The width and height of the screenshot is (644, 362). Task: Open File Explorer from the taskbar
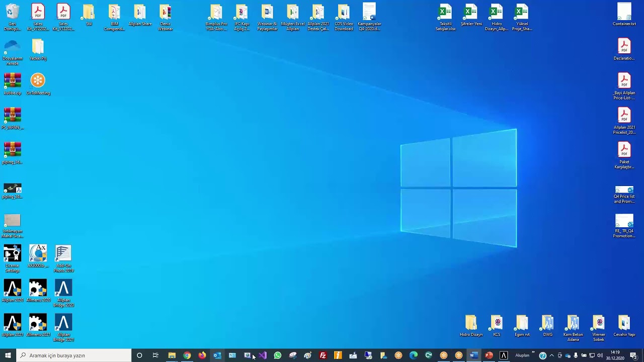tap(172, 355)
